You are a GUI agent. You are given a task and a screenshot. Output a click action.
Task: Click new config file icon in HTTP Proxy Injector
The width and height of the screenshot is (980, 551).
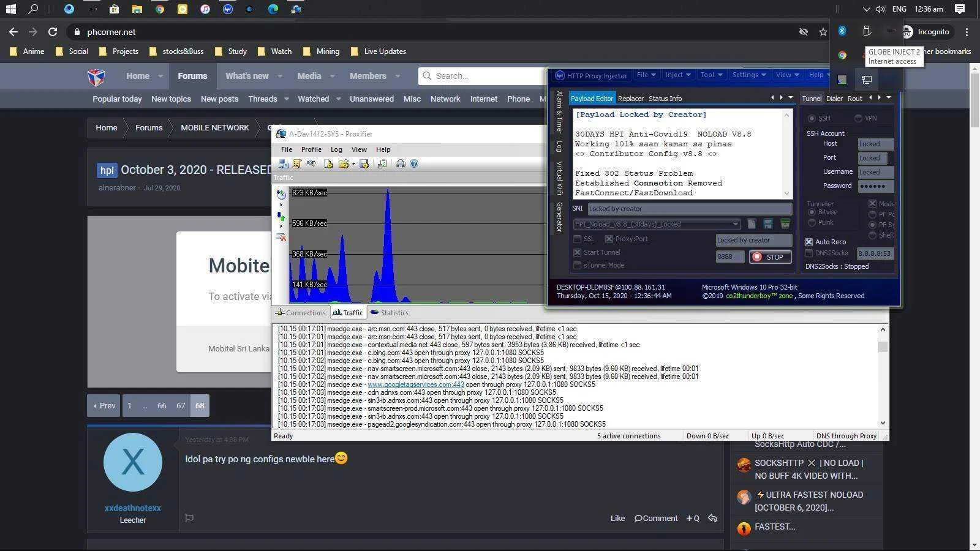[x=752, y=224]
